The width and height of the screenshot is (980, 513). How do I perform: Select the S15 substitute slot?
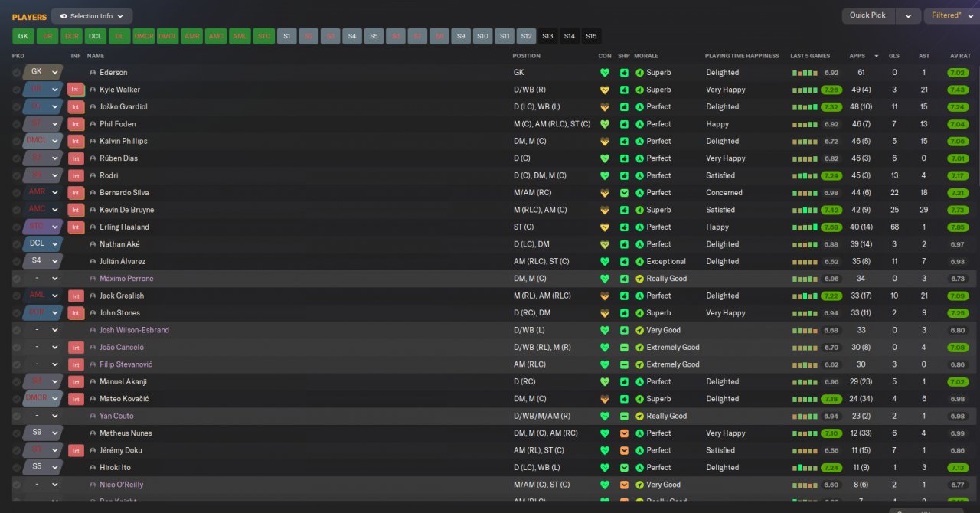click(x=591, y=36)
